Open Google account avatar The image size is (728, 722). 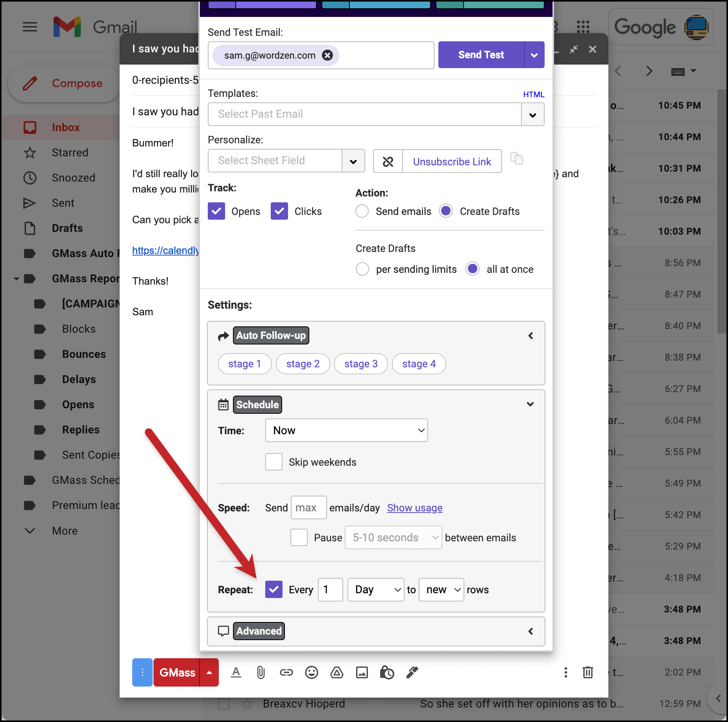[696, 27]
